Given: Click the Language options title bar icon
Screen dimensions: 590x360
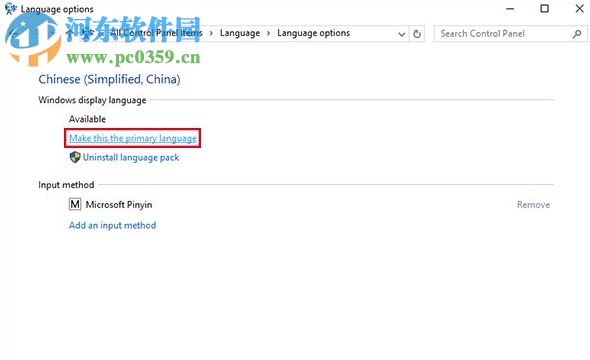Looking at the screenshot, I should 11,8.
